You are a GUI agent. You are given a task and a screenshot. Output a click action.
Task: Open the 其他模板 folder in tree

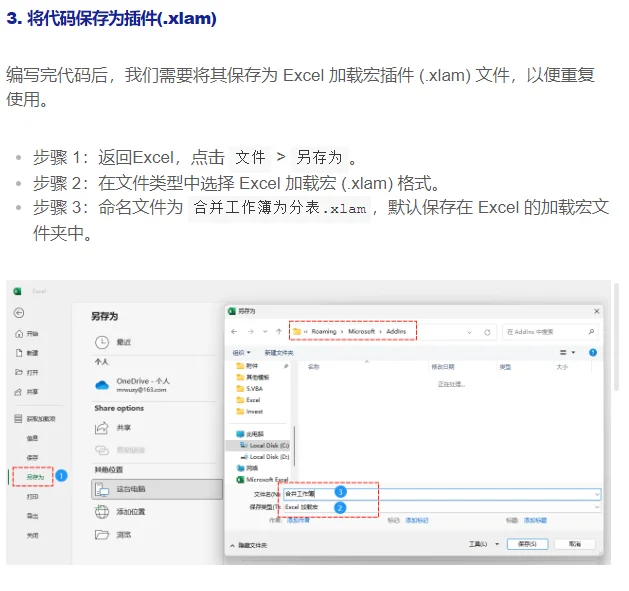pos(253,377)
